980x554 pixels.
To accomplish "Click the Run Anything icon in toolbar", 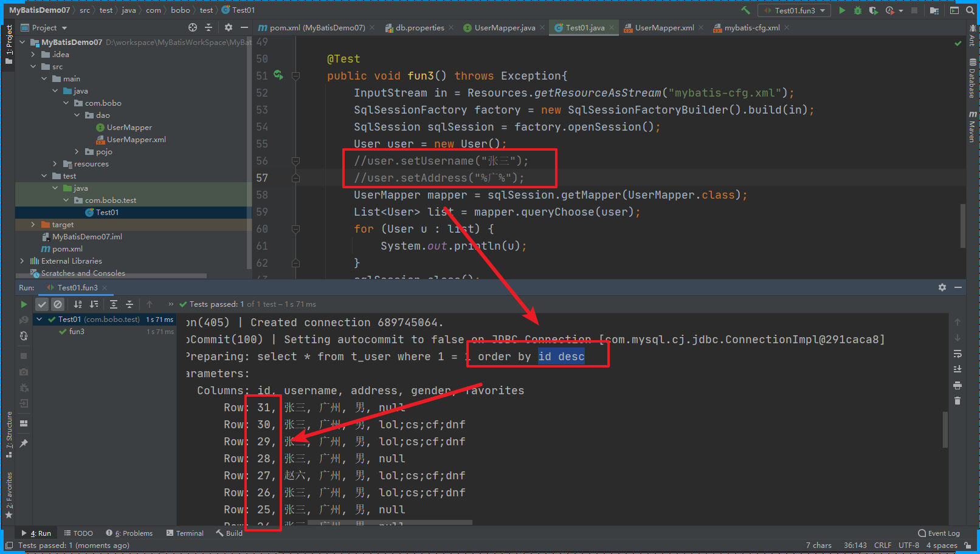I will tap(954, 10).
